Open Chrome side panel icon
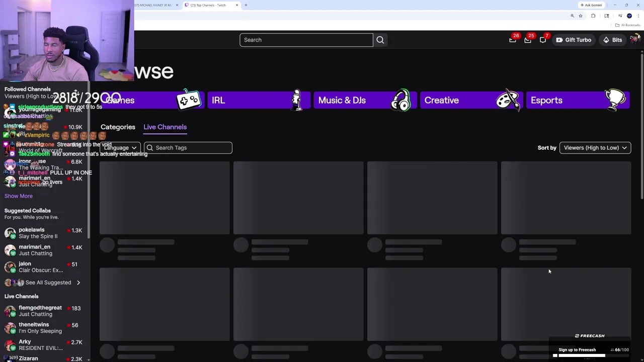This screenshot has height=362, width=644. pos(606,16)
